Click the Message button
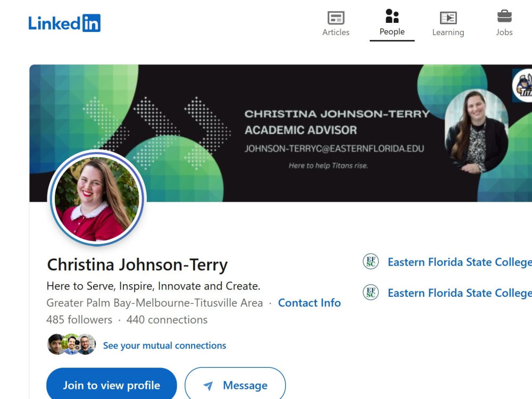532x399 pixels. 235,385
